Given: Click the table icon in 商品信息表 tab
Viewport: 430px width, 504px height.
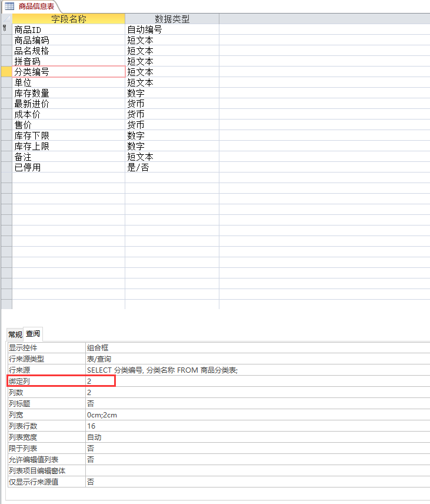Looking at the screenshot, I should point(9,6).
